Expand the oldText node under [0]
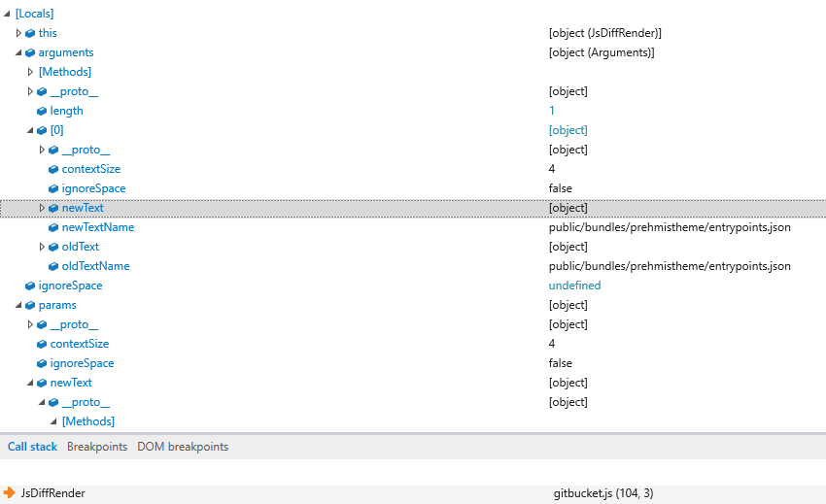The width and height of the screenshot is (826, 504). pyautogui.click(x=42, y=247)
